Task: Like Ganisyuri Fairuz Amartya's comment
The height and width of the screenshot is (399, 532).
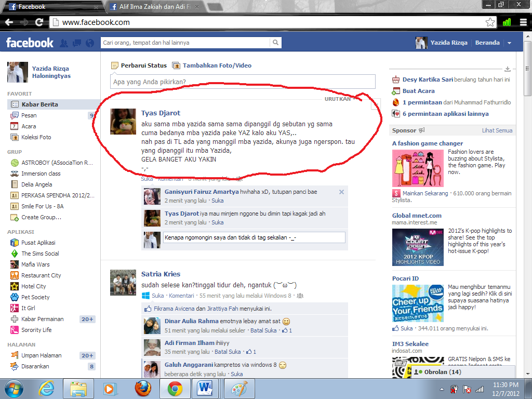Action: coord(218,201)
